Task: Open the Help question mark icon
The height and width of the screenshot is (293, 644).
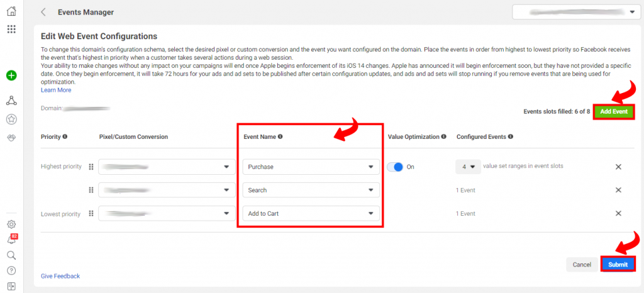Action: coord(11,270)
